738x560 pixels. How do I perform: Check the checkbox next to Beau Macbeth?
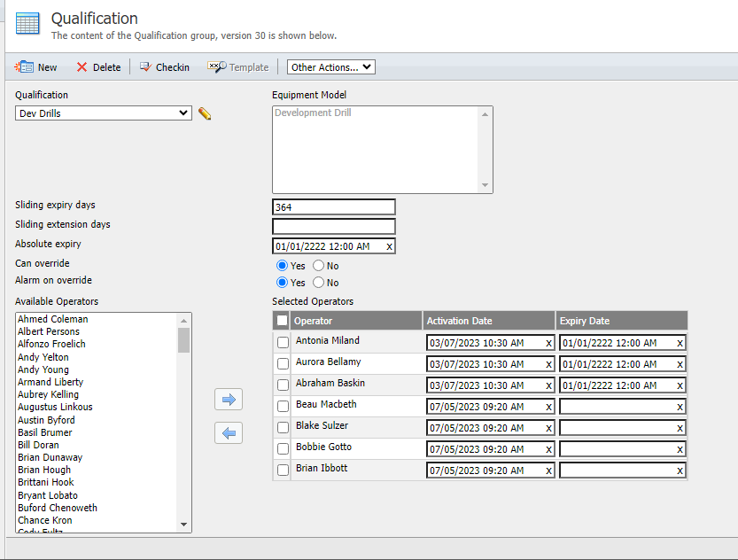point(282,407)
